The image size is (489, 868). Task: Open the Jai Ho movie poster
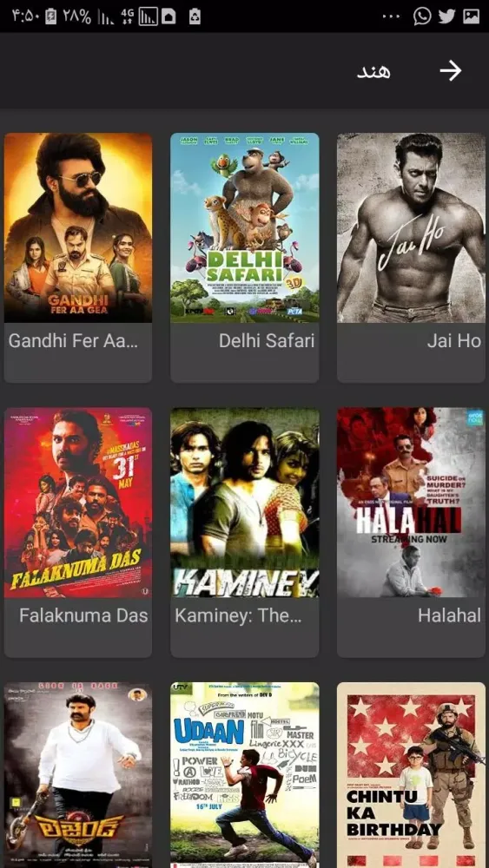(411, 227)
